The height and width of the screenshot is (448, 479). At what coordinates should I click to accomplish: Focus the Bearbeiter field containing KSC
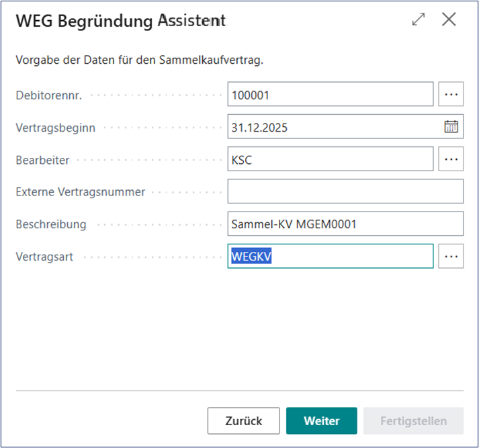[330, 159]
